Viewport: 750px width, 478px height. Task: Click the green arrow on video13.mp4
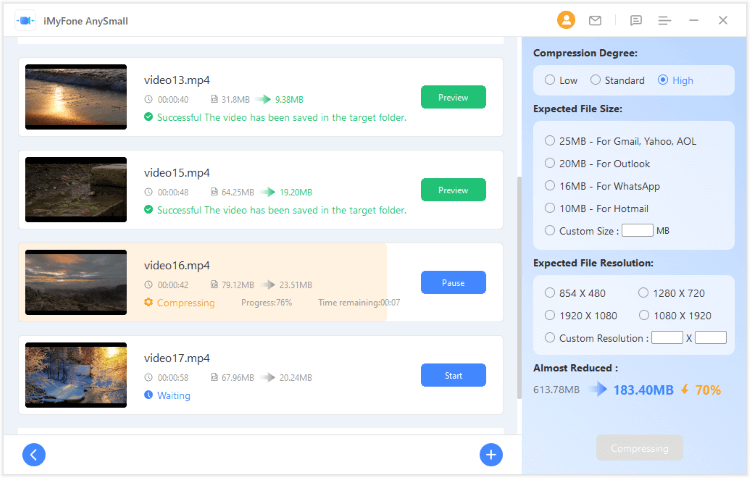click(x=264, y=100)
